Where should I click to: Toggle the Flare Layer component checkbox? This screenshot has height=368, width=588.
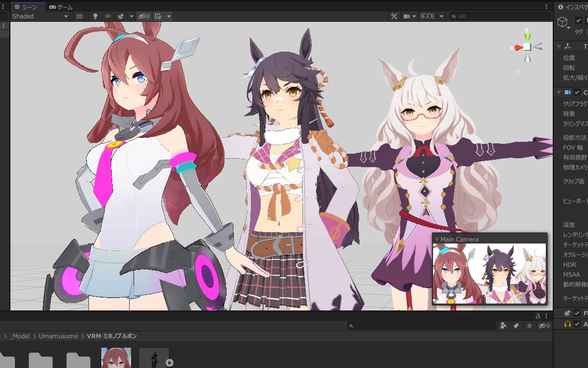(x=577, y=313)
